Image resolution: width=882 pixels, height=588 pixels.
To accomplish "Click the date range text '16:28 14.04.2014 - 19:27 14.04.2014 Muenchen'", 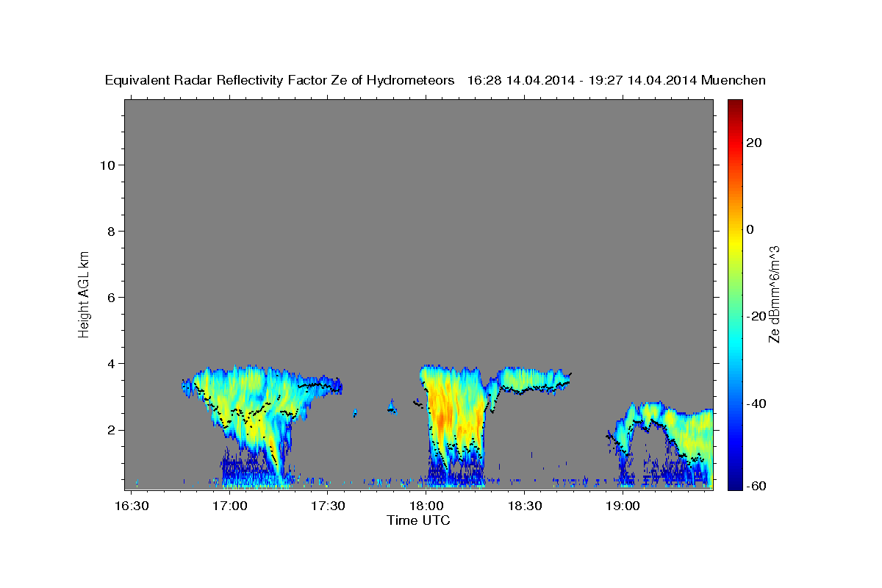I will (x=617, y=81).
